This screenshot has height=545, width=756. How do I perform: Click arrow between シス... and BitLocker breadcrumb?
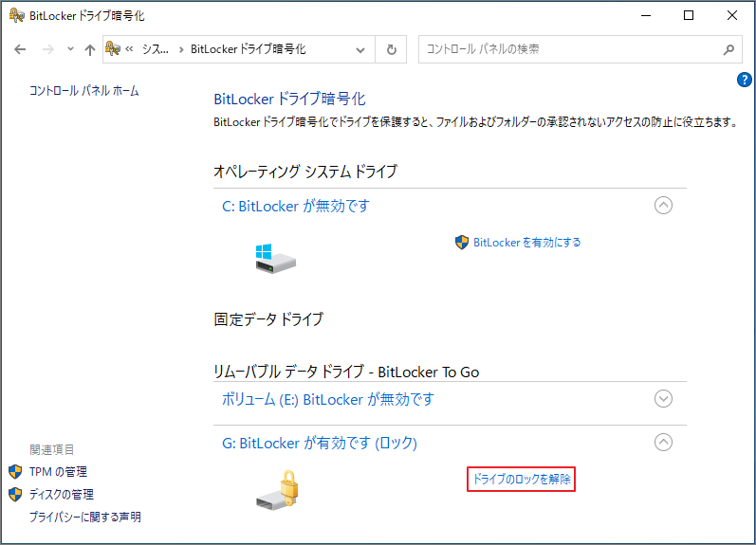181,49
